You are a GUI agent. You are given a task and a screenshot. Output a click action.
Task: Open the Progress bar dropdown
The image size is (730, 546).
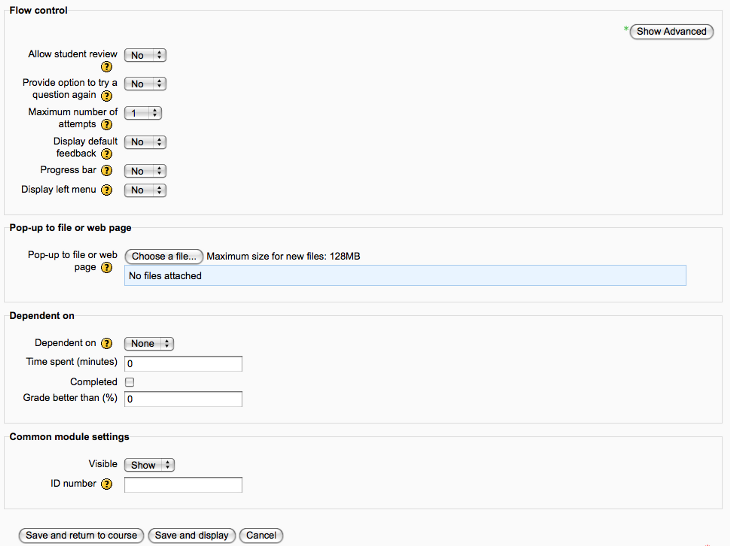click(145, 171)
